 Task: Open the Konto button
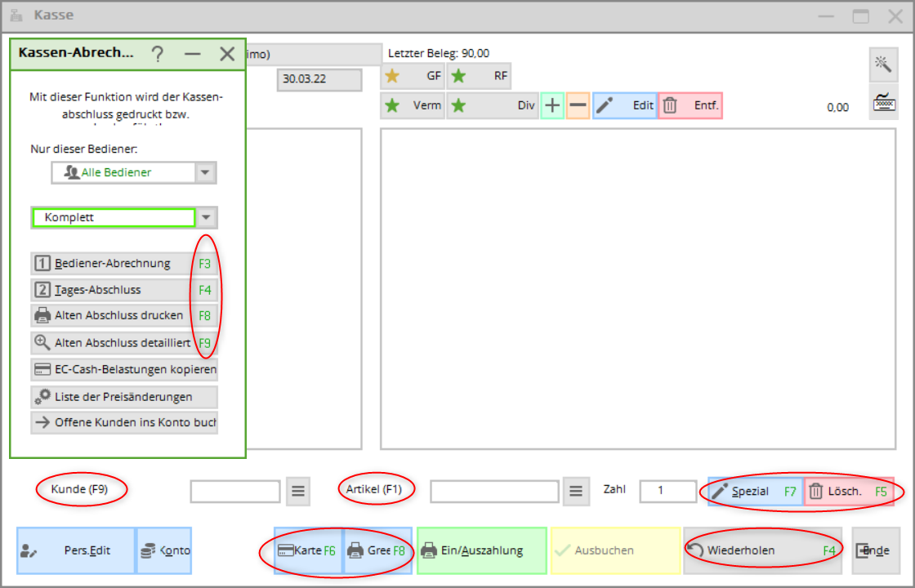point(164,550)
